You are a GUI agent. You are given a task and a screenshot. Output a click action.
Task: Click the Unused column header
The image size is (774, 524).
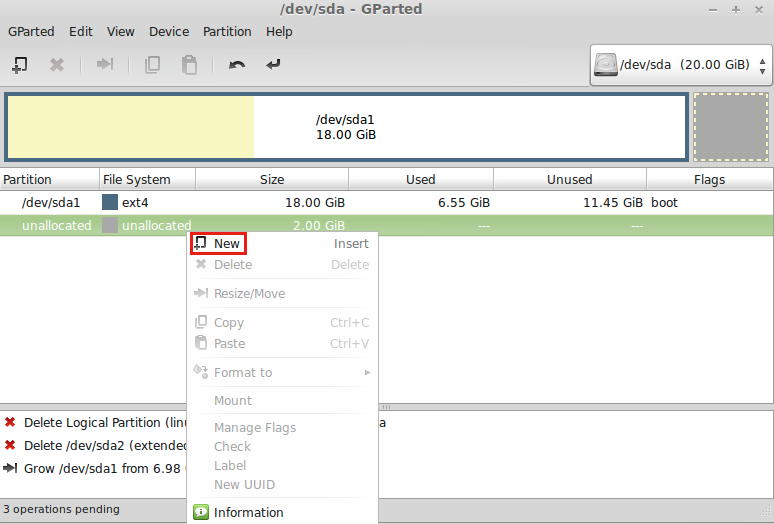tap(569, 180)
